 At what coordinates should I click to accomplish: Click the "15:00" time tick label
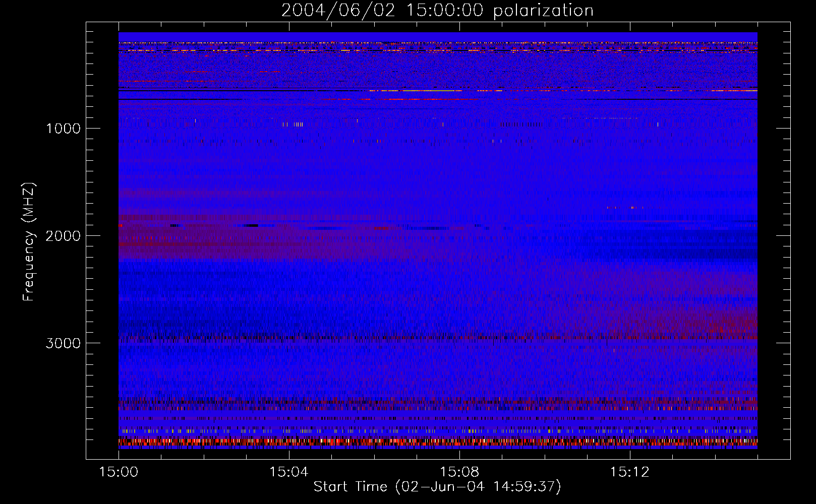point(119,472)
